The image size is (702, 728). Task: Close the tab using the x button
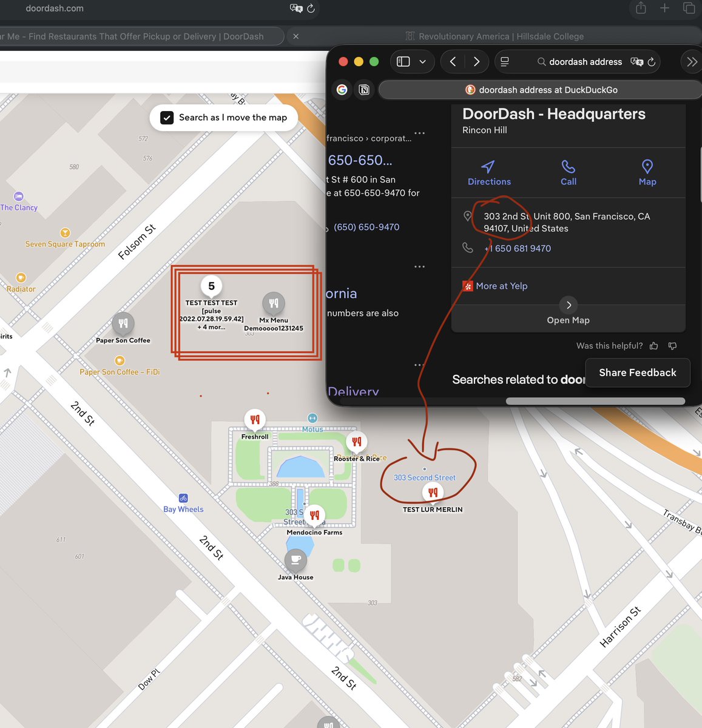(x=295, y=36)
